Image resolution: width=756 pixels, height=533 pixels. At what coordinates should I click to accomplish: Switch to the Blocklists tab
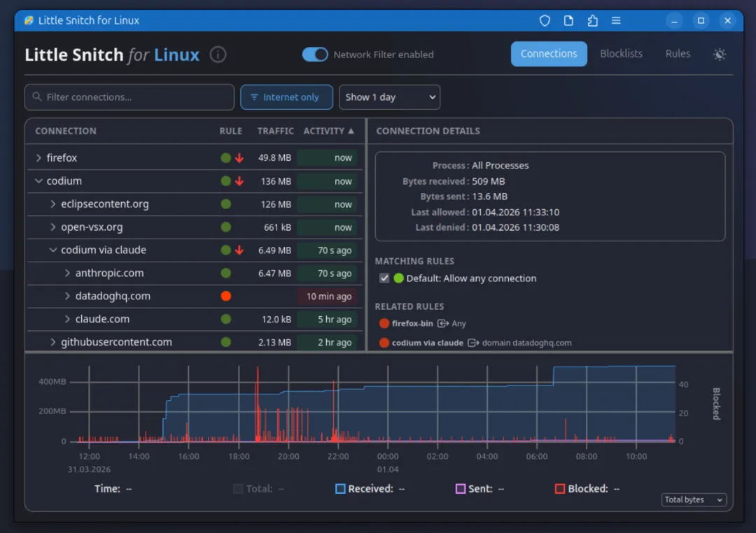[621, 53]
